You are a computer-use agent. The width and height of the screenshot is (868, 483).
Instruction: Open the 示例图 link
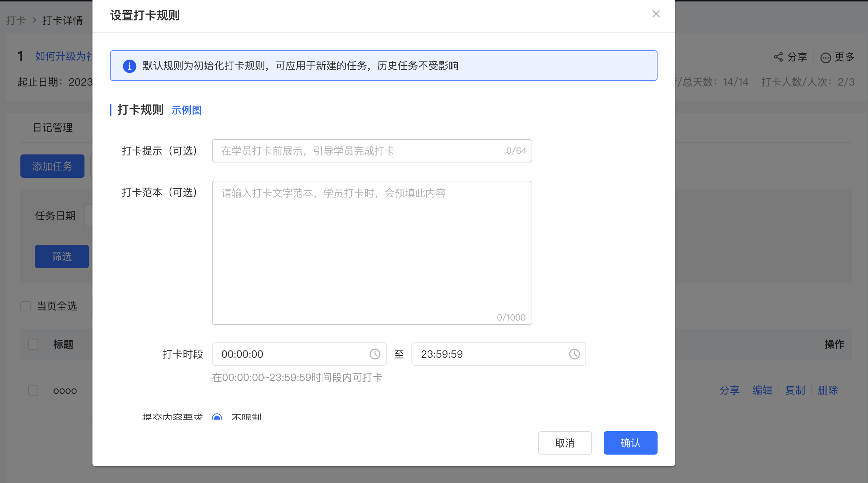click(x=186, y=110)
